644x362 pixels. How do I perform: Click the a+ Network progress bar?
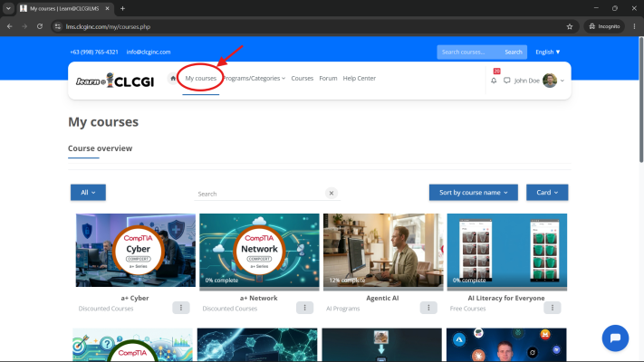pos(259,289)
